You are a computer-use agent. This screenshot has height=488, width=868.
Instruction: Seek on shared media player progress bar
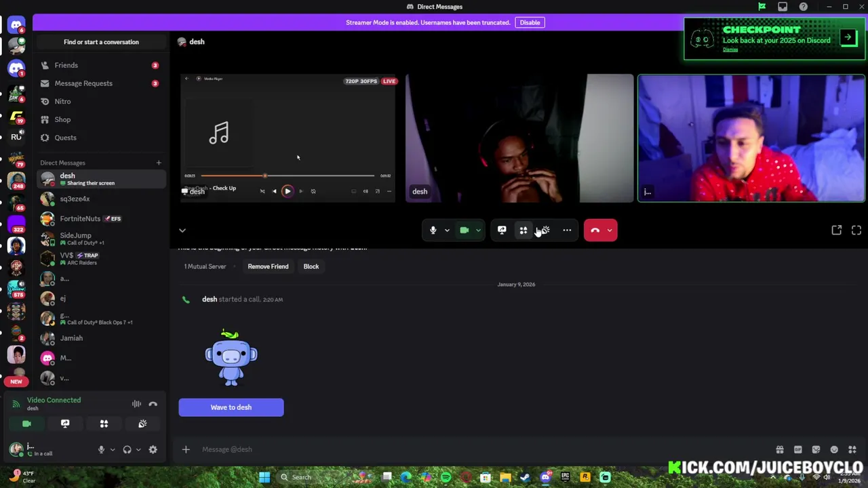coord(288,176)
